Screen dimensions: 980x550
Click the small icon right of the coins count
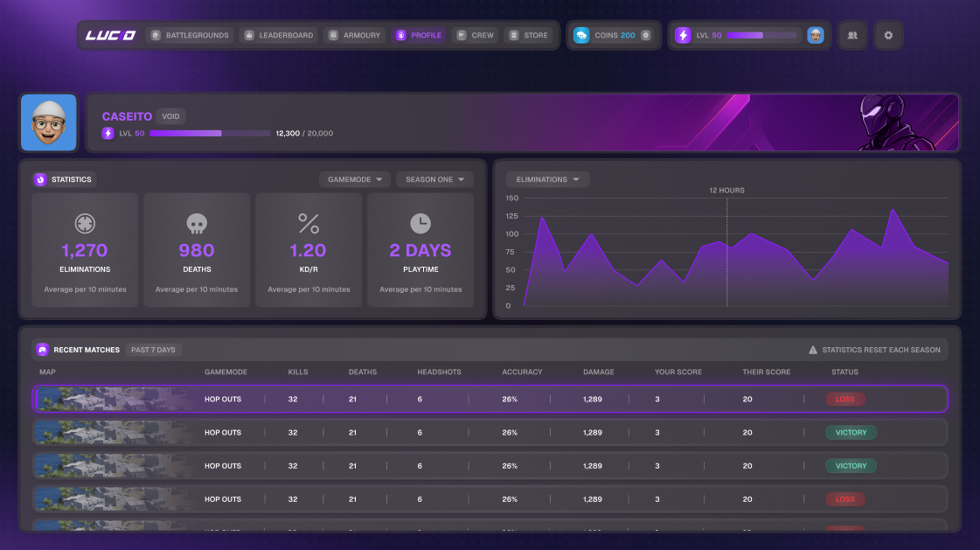646,36
